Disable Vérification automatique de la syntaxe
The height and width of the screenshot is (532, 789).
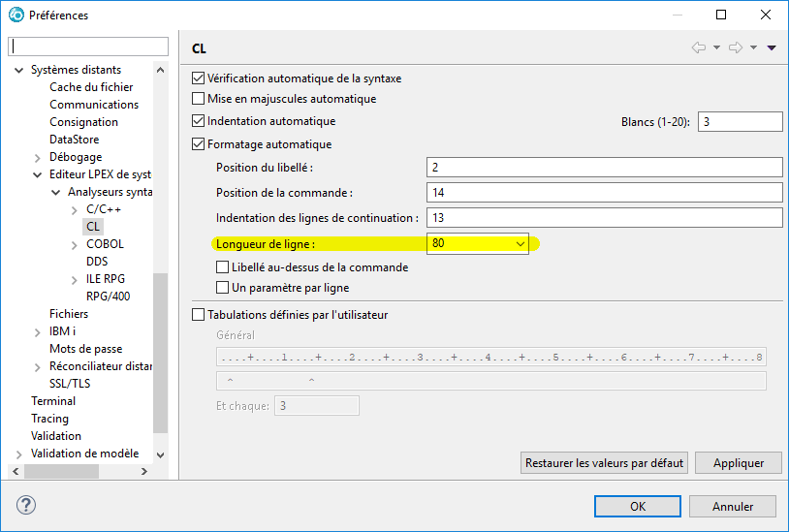[x=199, y=78]
